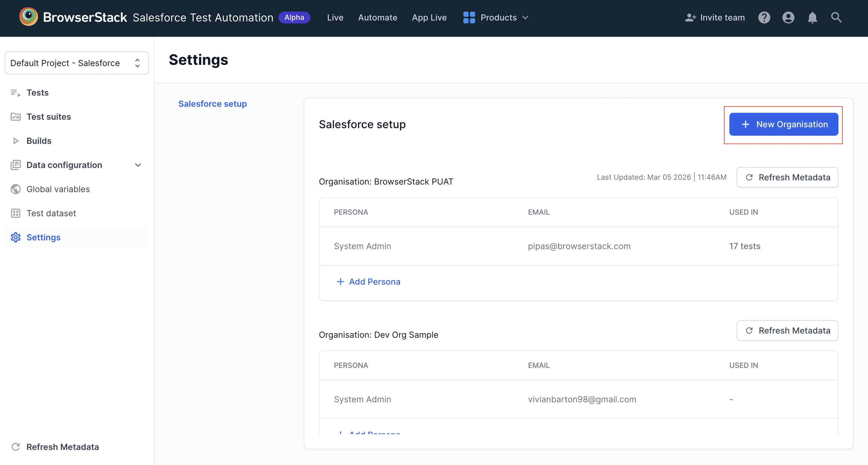868x465 pixels.
Task: Click Add Persona under BrowserStack PUAT
Action: [368, 282]
